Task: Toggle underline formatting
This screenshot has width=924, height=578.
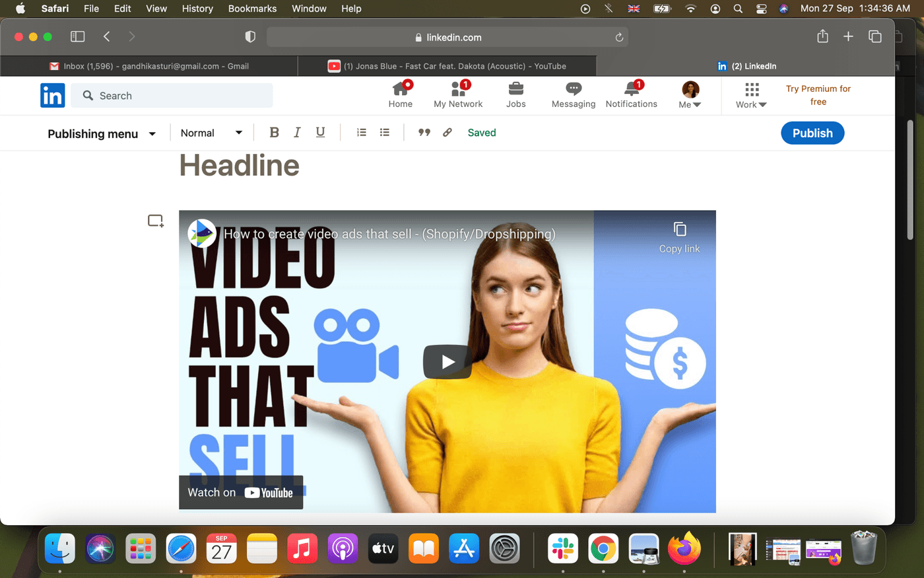Action: coord(320,132)
